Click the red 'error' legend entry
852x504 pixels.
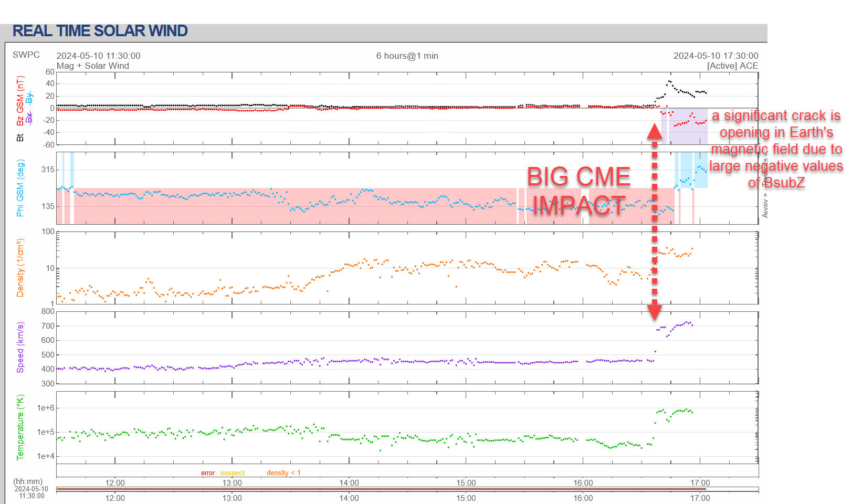(208, 473)
